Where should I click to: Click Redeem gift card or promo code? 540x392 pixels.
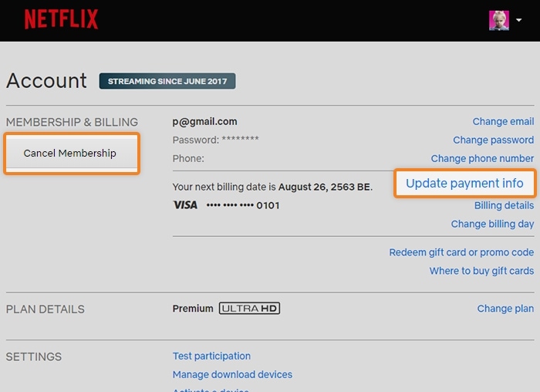click(461, 252)
